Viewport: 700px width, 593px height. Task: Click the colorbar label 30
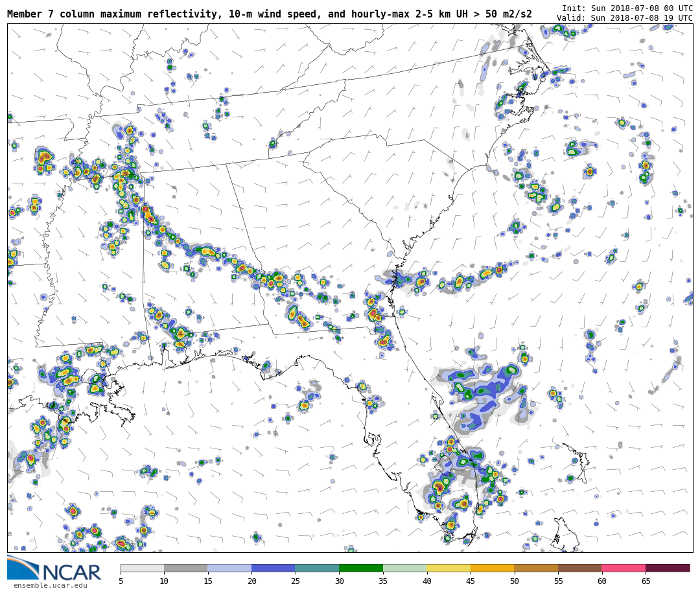339,581
